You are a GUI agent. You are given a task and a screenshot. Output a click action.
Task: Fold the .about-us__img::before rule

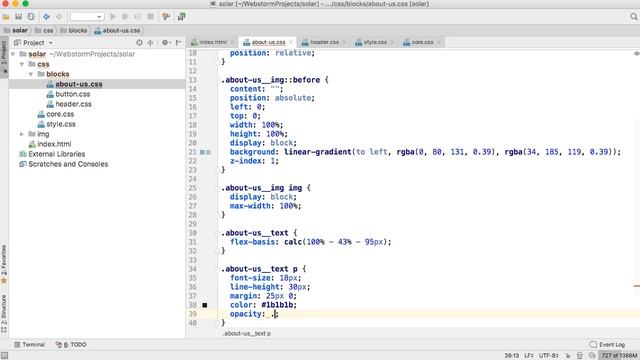pyautogui.click(x=218, y=80)
